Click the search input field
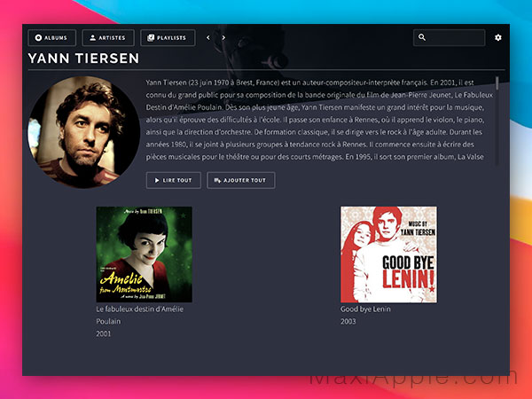The height and width of the screenshot is (399, 532). click(450, 37)
